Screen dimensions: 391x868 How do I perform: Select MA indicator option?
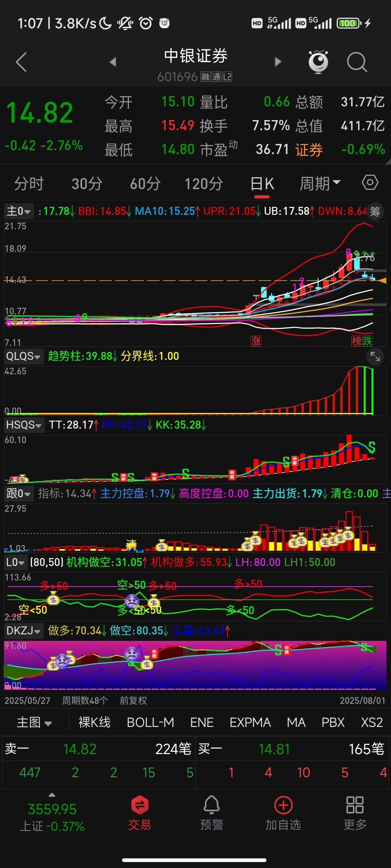coord(296,722)
